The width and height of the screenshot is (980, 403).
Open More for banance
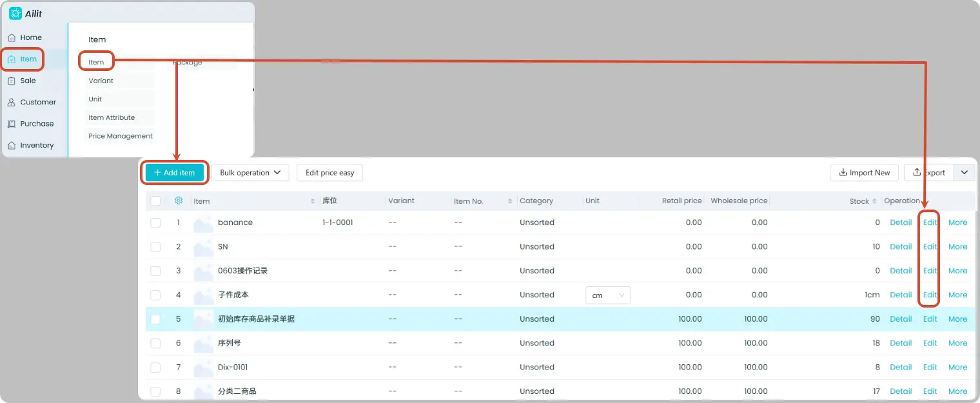click(957, 222)
